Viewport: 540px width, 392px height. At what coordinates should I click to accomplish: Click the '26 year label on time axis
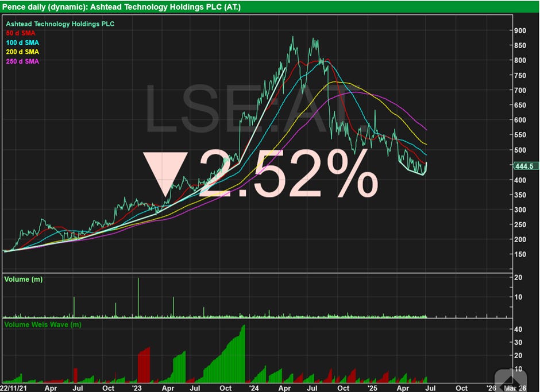click(491, 388)
